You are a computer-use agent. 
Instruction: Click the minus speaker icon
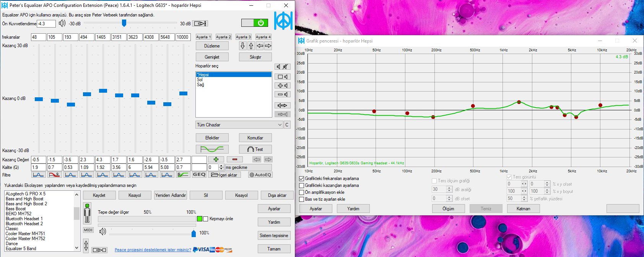tap(282, 94)
